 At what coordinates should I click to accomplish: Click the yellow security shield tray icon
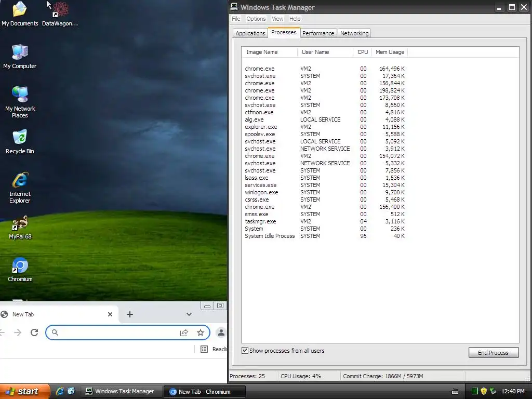484,391
